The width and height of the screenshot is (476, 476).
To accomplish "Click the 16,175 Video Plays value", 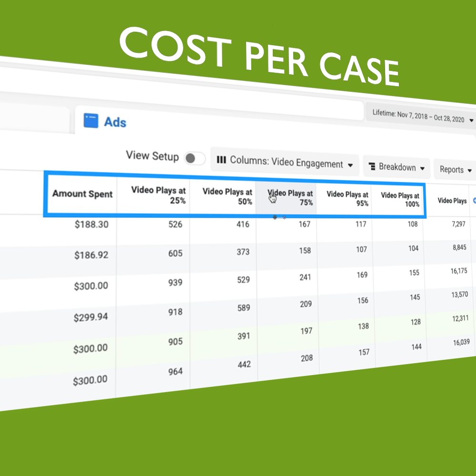I will click(459, 271).
